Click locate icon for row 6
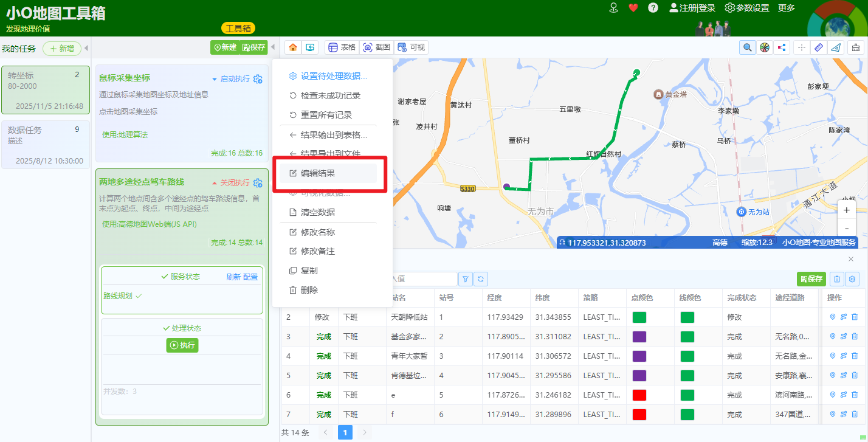The width and height of the screenshot is (868, 442). (833, 395)
